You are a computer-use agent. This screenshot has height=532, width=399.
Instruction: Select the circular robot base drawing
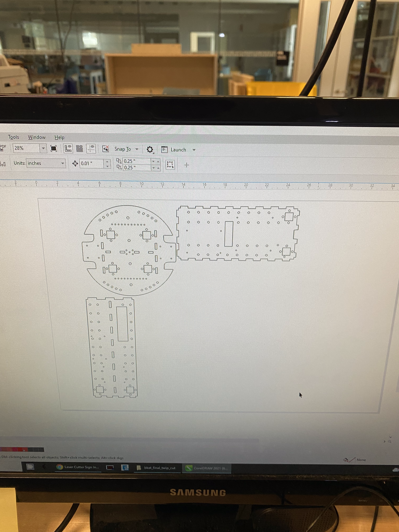click(x=129, y=250)
